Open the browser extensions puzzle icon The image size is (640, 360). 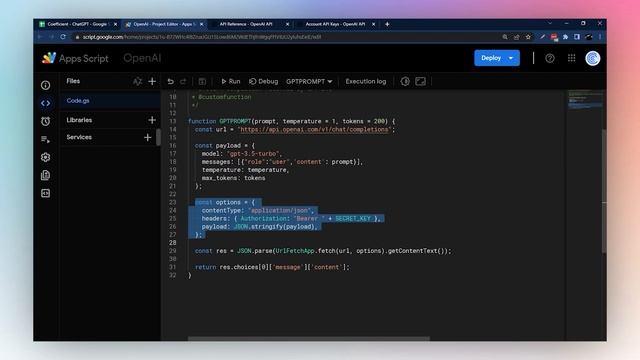[565, 37]
